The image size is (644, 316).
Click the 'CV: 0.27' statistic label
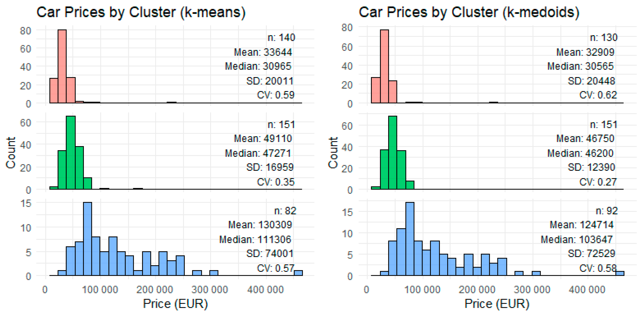click(598, 182)
